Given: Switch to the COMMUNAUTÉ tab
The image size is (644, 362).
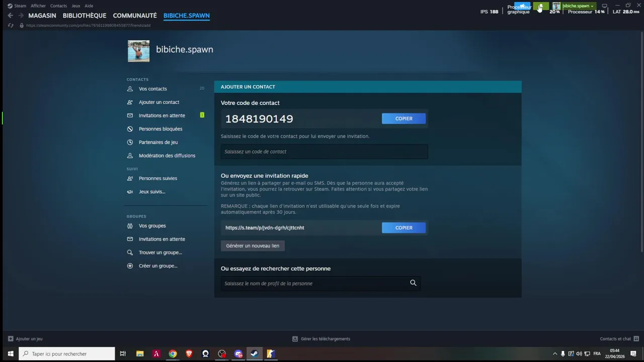Looking at the screenshot, I should 135,16.
